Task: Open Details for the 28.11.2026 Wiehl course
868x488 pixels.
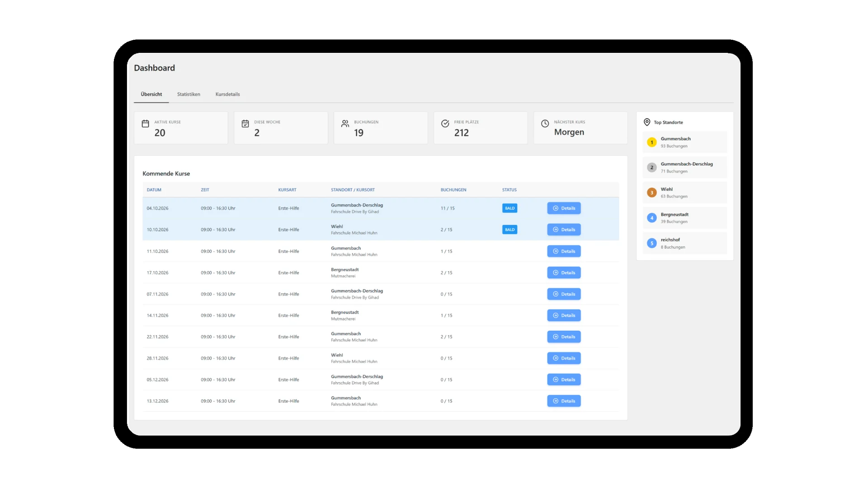Action: coord(564,358)
